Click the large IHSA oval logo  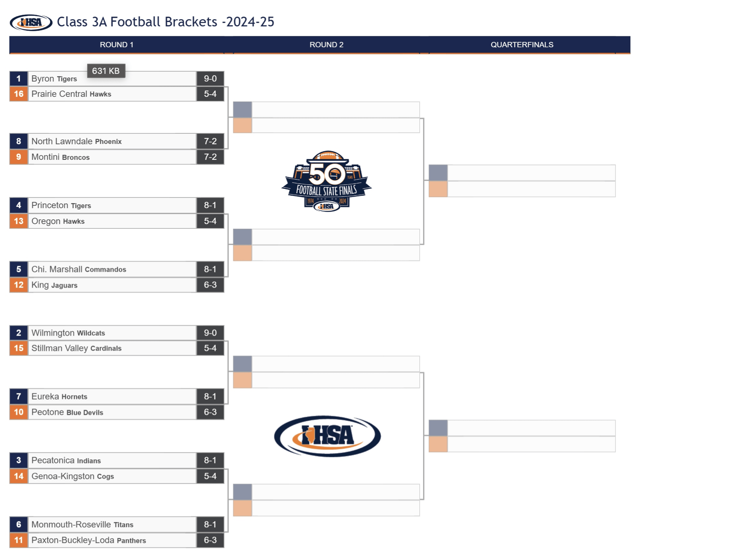(x=327, y=436)
